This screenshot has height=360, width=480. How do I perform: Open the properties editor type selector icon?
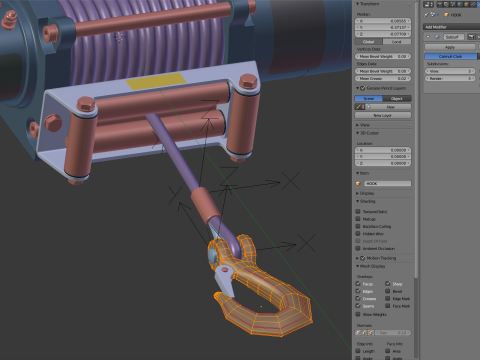(x=428, y=4)
